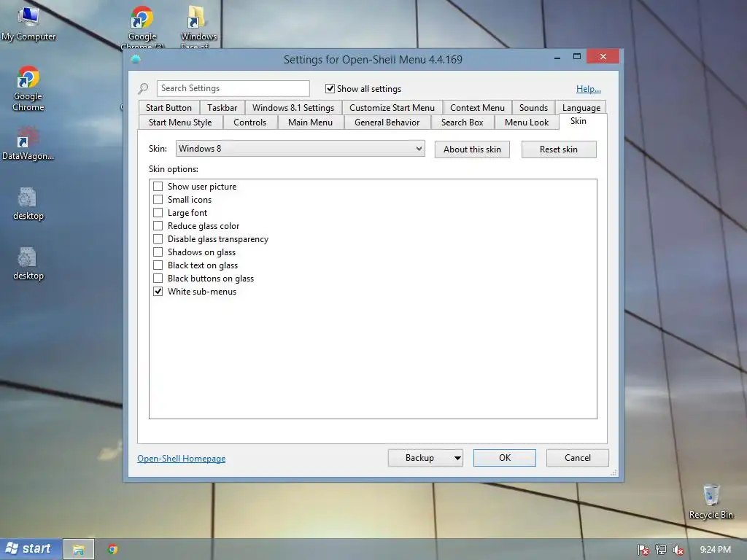Viewport: 747px width, 560px height.
Task: Open the Skin dropdown showing Windows 8
Action: pos(300,149)
